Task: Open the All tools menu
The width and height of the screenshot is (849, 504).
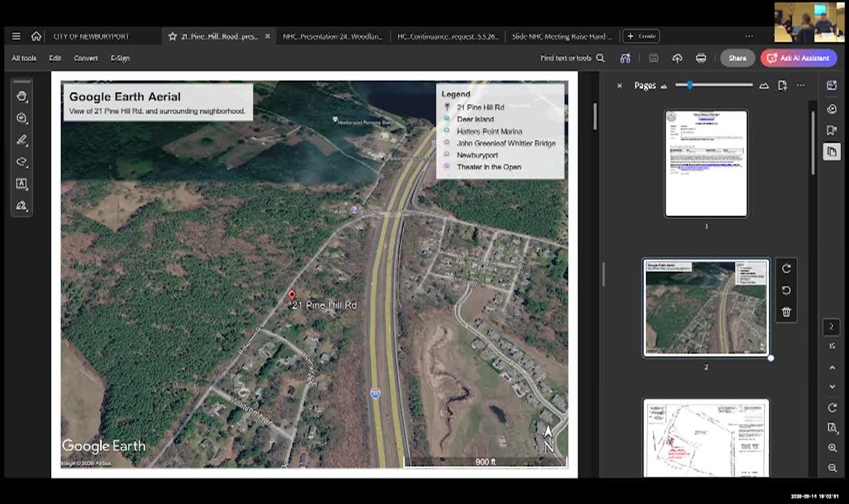Action: (24, 58)
